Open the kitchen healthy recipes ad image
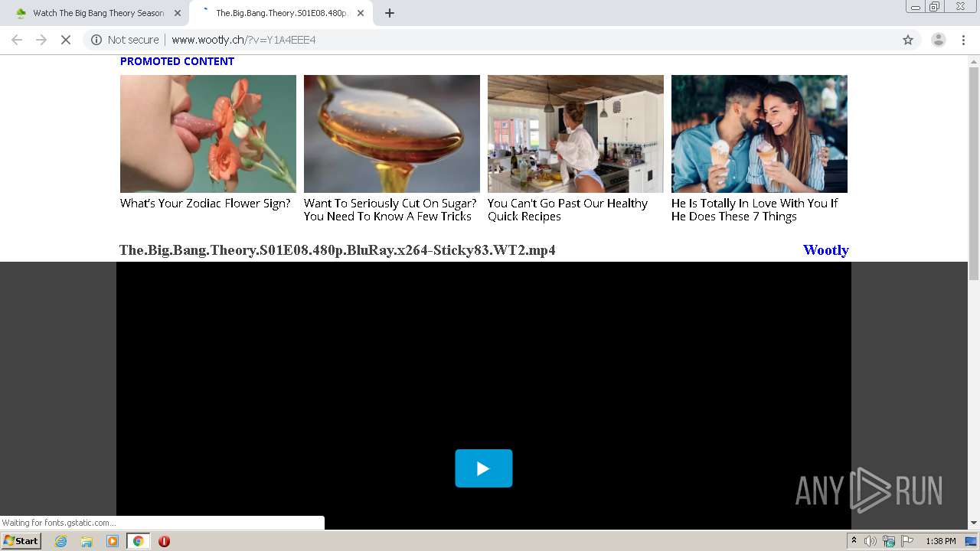This screenshot has height=551, width=980. 576,134
